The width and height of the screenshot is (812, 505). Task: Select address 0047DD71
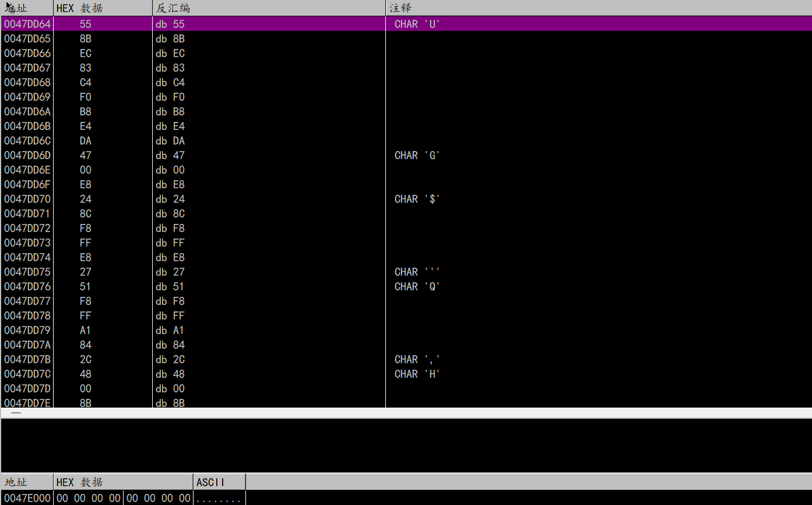(x=27, y=213)
